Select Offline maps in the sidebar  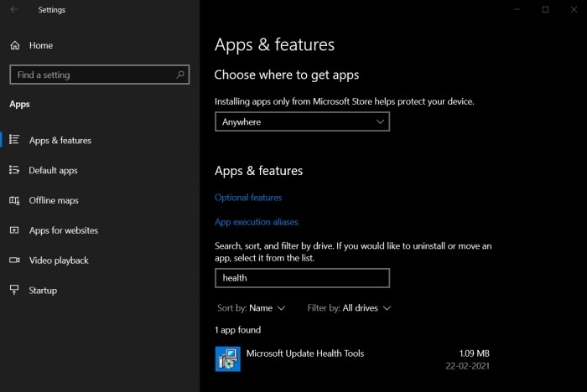pos(54,200)
